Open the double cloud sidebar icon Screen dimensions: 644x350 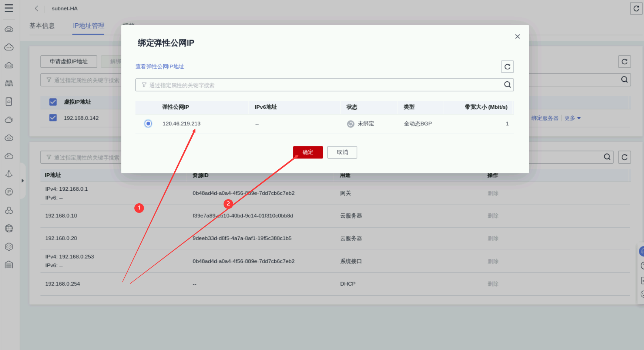click(9, 120)
